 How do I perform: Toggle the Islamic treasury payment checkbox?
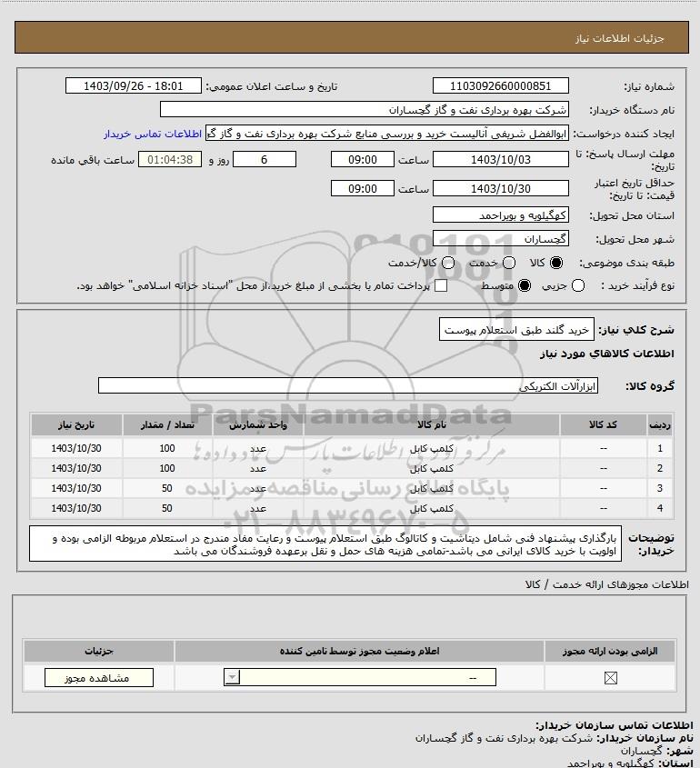[x=441, y=285]
